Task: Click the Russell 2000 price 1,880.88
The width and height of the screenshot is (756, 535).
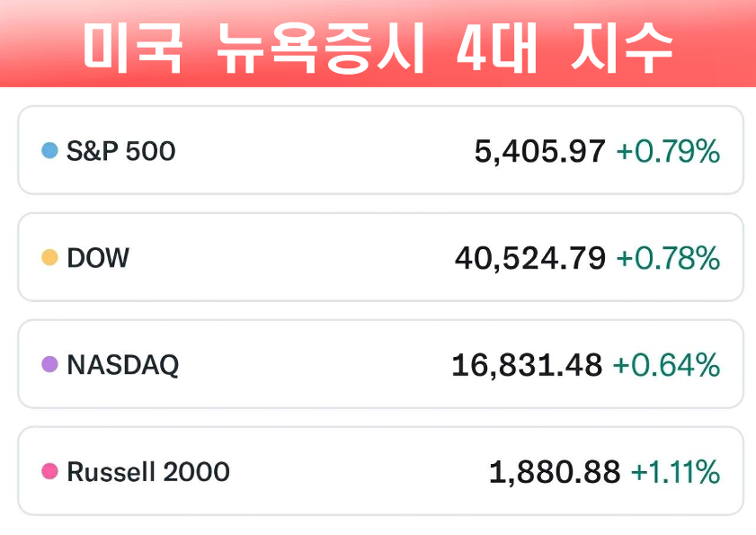Action: (x=555, y=472)
